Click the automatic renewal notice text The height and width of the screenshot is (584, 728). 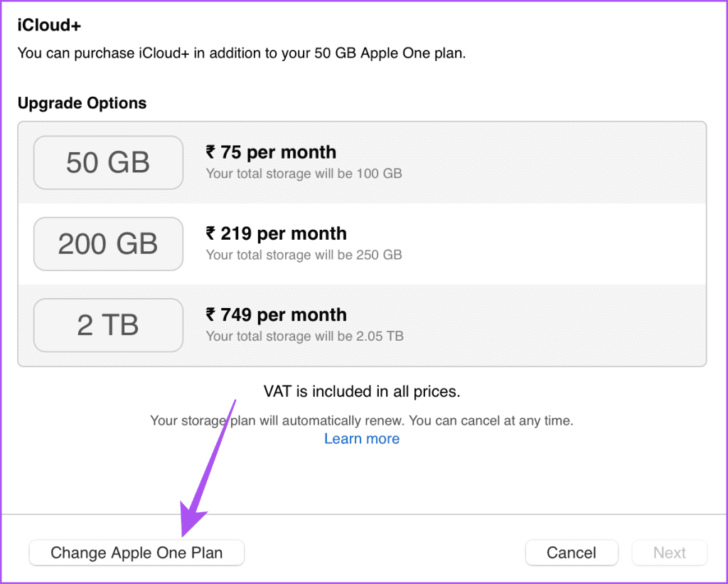coord(362,421)
